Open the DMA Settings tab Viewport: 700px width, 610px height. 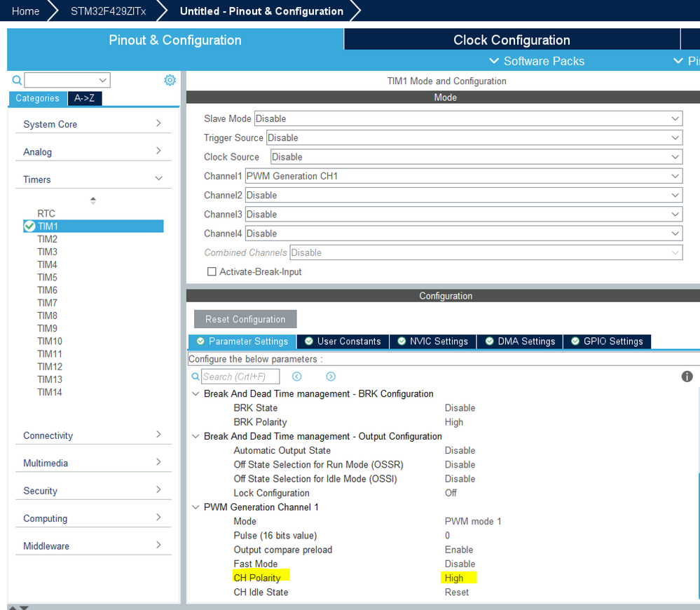coord(520,341)
